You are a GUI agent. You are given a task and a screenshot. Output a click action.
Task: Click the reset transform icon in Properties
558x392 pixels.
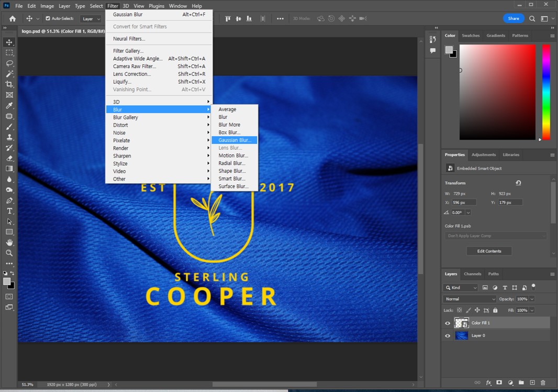519,183
